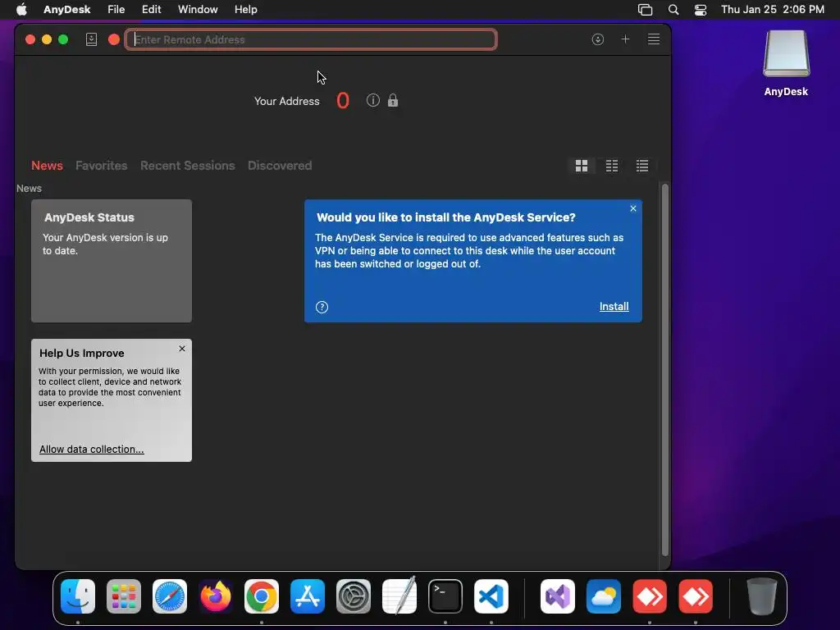Open the hamburger main menu
The image size is (840, 630).
coord(654,39)
